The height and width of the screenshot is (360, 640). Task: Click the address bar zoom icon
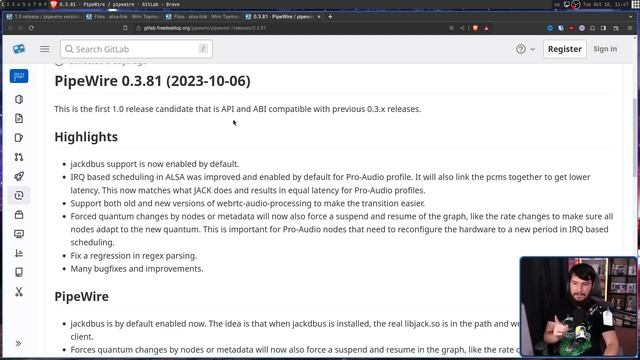pyautogui.click(x=451, y=28)
